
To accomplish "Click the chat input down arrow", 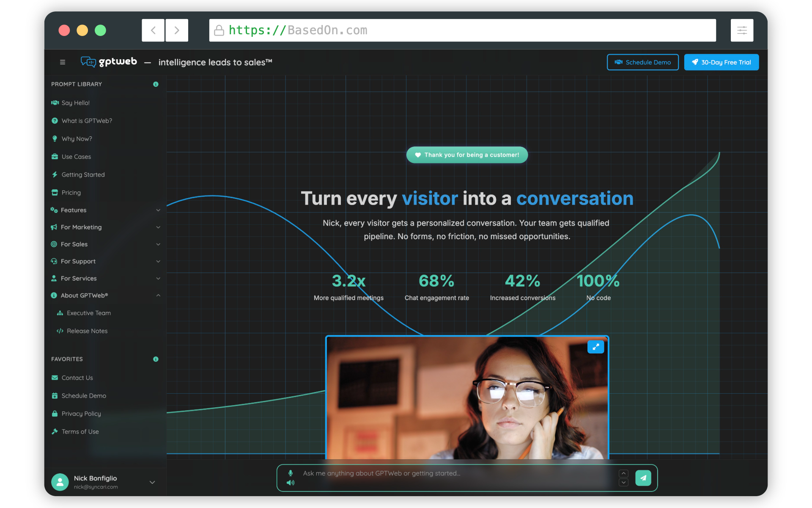I will coord(623,483).
